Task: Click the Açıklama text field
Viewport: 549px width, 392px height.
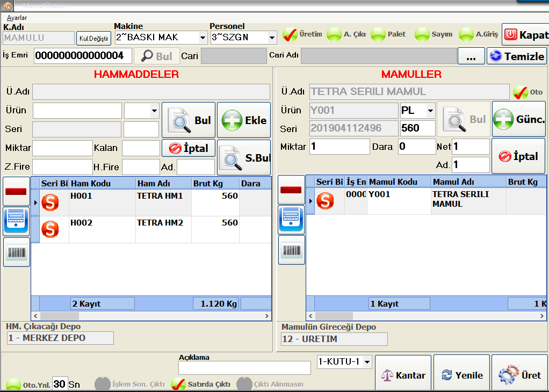Action: point(244,368)
